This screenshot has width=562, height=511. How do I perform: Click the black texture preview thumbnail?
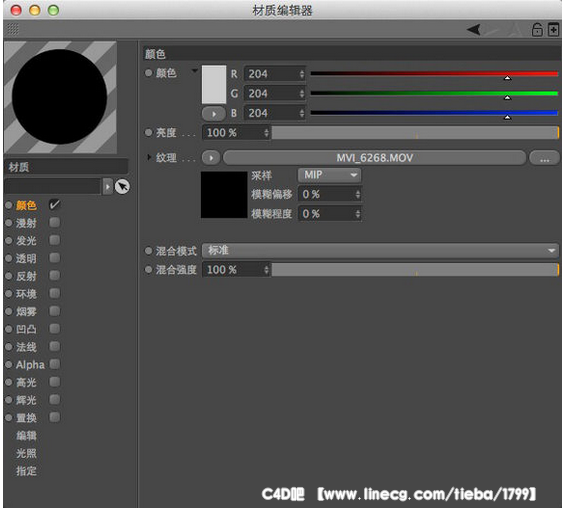click(224, 195)
